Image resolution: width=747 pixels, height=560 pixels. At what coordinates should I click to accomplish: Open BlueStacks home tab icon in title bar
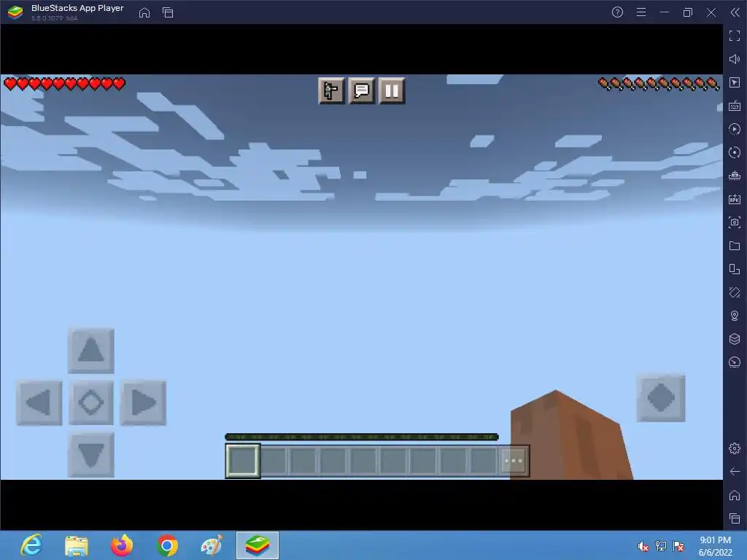point(144,12)
